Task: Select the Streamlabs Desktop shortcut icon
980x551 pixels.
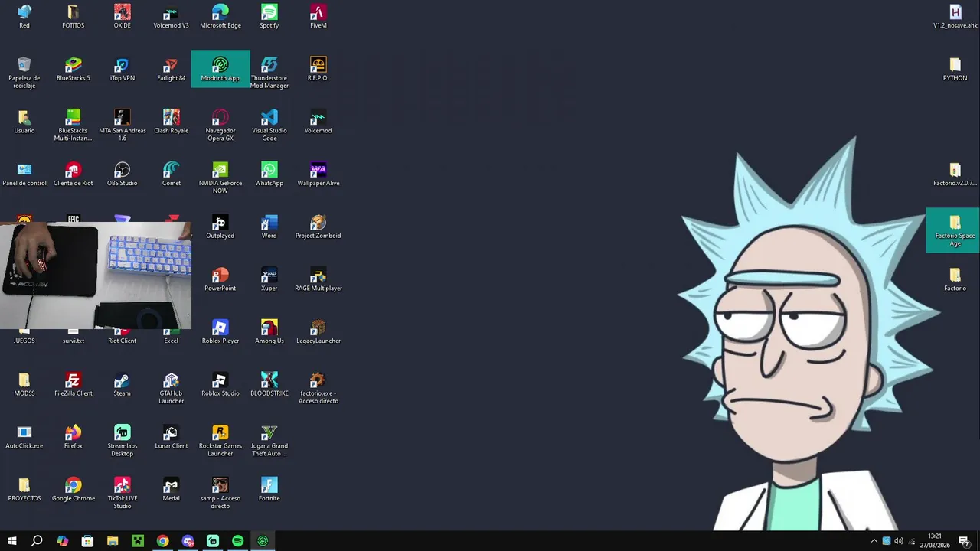Action: pos(122,442)
